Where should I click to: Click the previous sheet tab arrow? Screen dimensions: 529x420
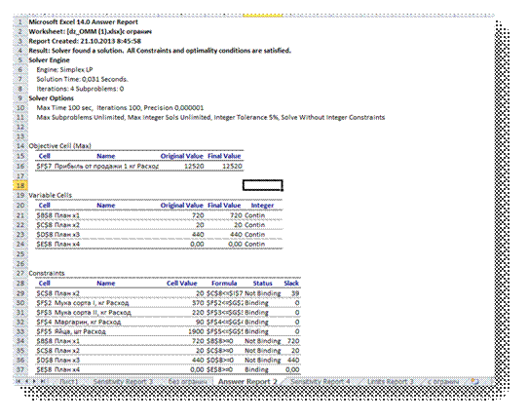pyautogui.click(x=26, y=381)
